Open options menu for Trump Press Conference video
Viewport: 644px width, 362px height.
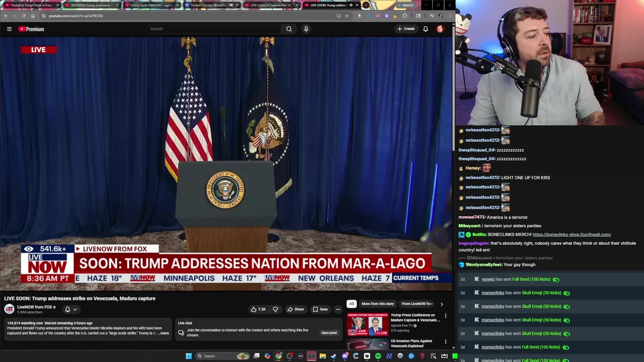point(445,316)
